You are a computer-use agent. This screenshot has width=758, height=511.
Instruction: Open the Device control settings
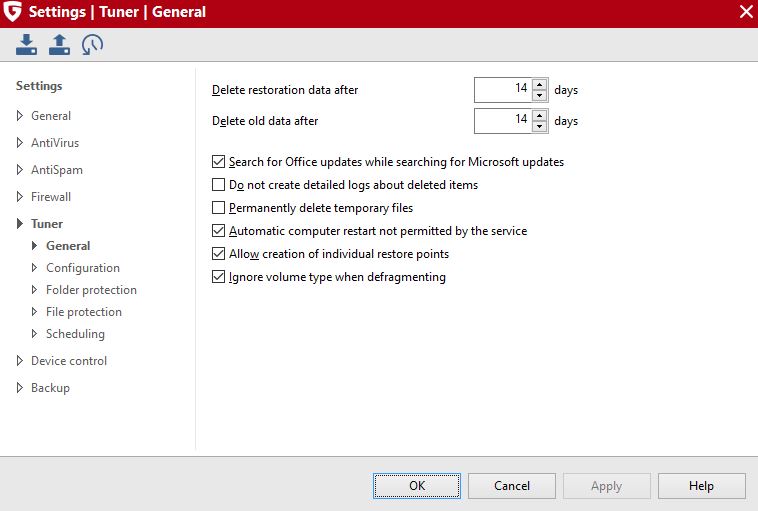pyautogui.click(x=69, y=361)
